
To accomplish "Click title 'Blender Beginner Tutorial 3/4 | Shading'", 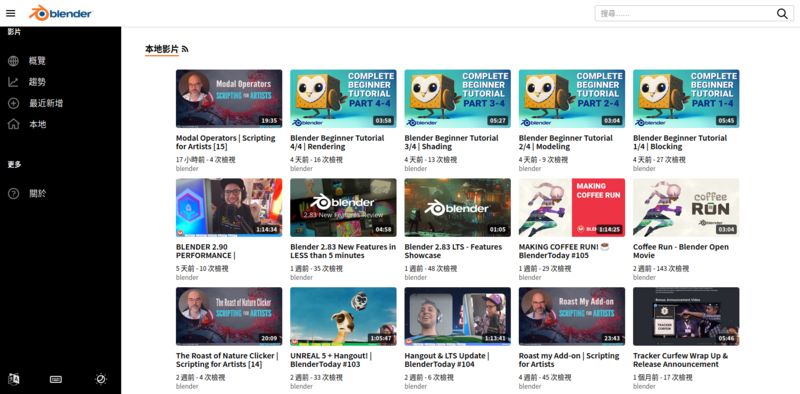I will point(452,142).
